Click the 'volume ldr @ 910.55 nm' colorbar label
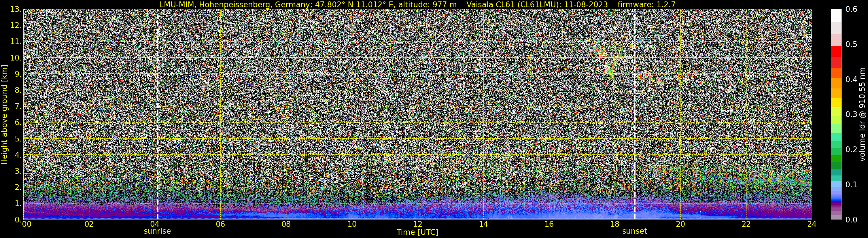 click(x=862, y=114)
